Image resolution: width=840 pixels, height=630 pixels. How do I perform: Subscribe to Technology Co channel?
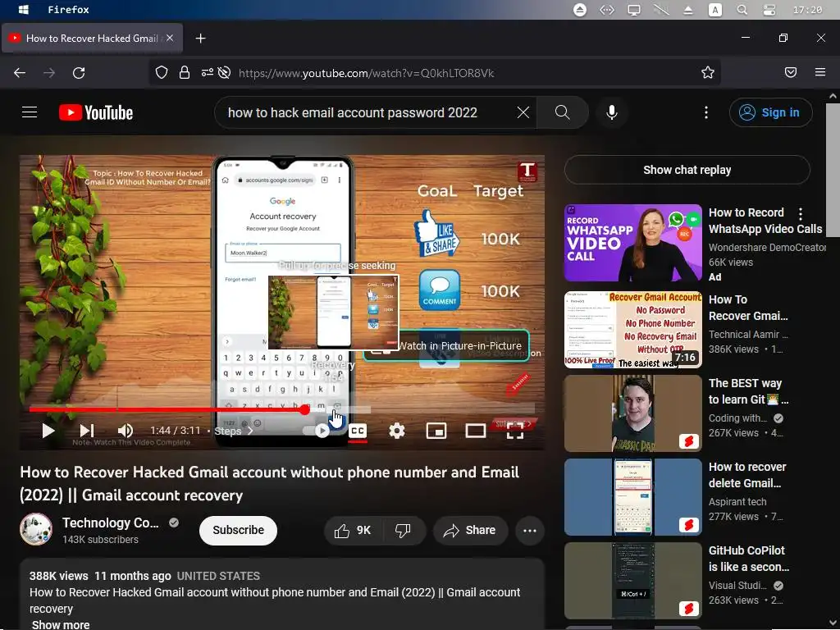point(239,531)
